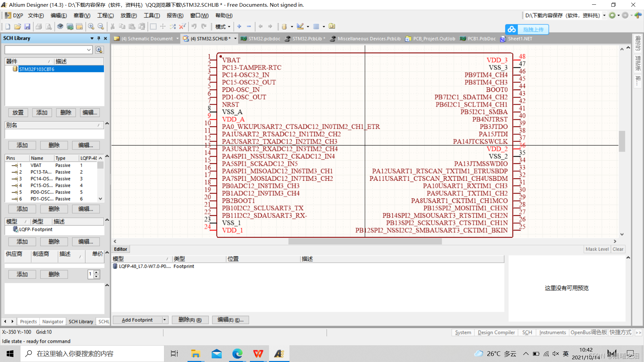Click the blue plus add part icon

(239, 26)
